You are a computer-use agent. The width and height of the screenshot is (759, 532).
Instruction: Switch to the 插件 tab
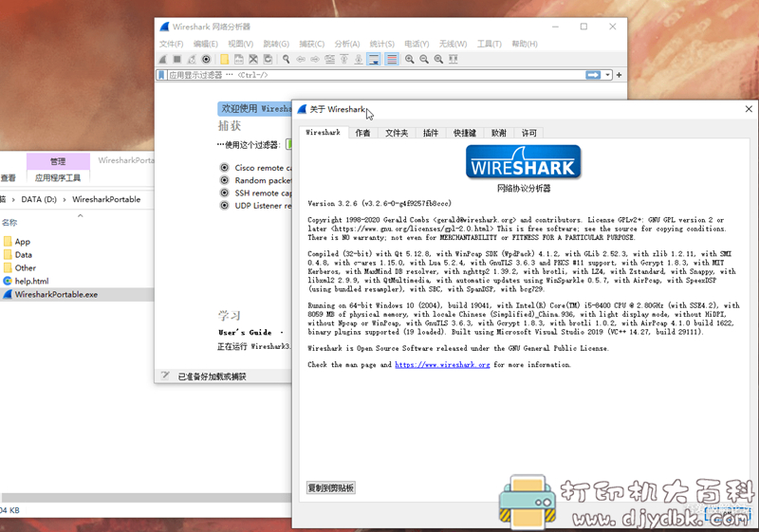[431, 133]
